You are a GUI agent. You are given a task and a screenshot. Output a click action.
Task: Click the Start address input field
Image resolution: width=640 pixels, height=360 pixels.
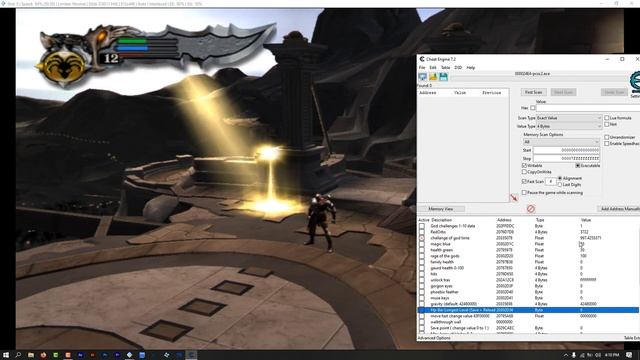(x=567, y=150)
